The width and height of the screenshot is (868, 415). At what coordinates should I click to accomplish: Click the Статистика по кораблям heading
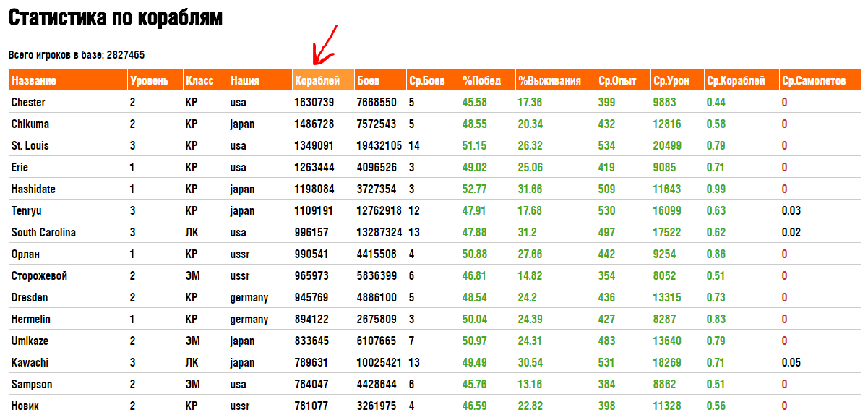click(116, 19)
